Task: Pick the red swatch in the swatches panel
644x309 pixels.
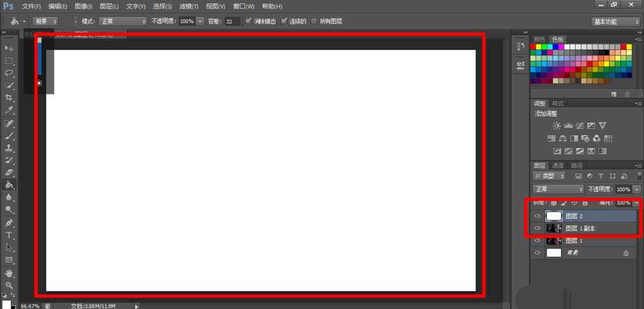Action: [x=534, y=47]
